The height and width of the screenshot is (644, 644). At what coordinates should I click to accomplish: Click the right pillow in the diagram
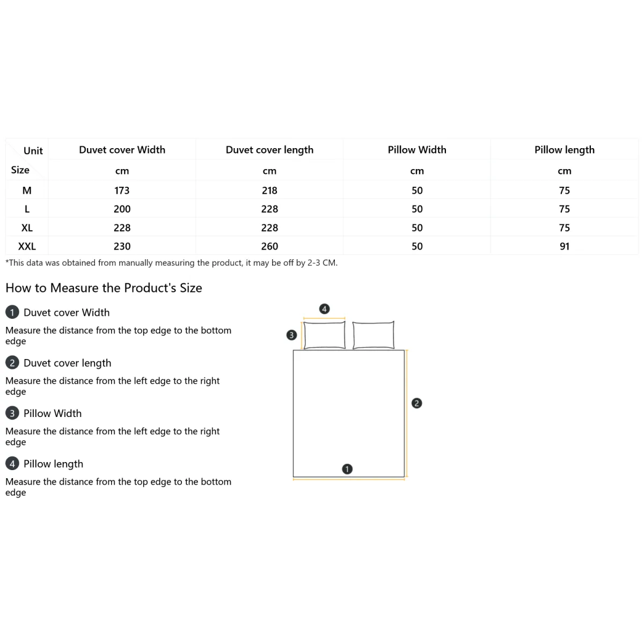[374, 335]
